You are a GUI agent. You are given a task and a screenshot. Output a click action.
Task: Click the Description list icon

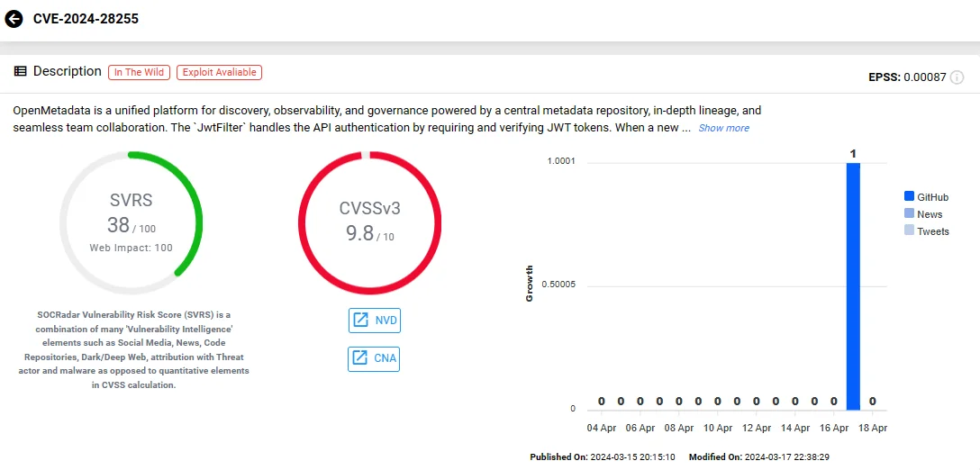(20, 71)
